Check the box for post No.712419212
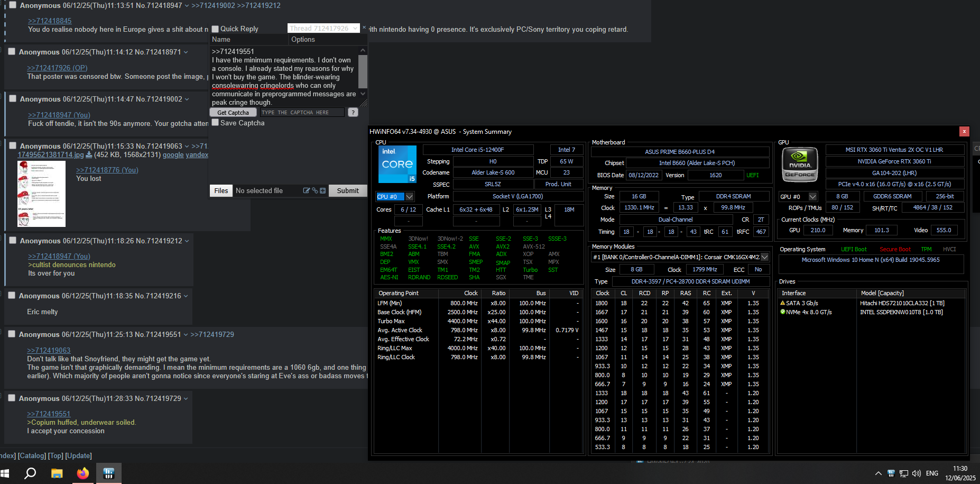The width and height of the screenshot is (980, 484). (x=13, y=240)
